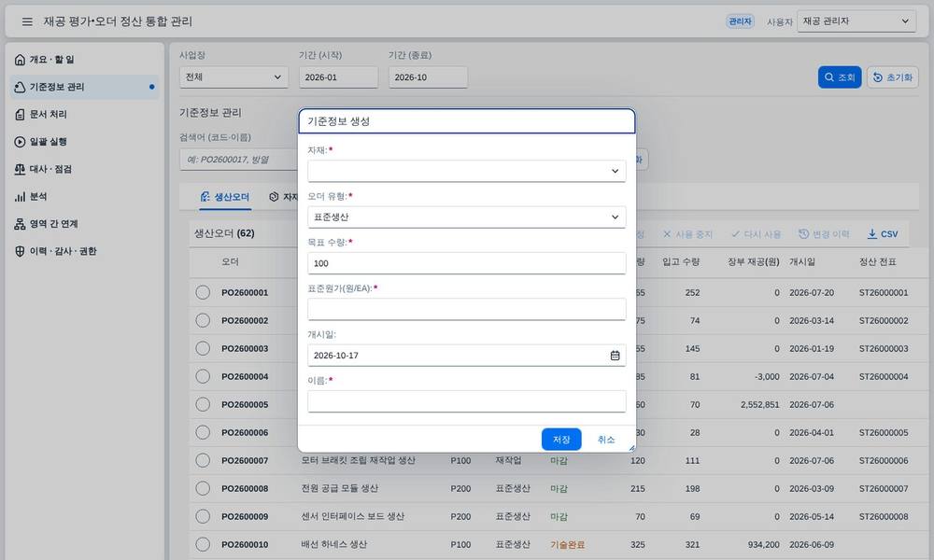Viewport: 934px width, 560px height.
Task: Select the radio button for PO2600005
Action: [x=203, y=404]
